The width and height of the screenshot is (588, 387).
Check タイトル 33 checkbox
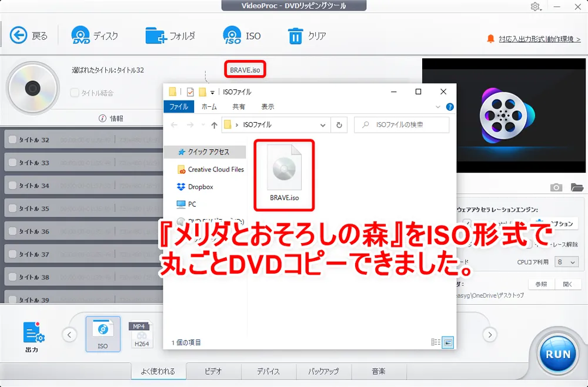click(x=12, y=162)
